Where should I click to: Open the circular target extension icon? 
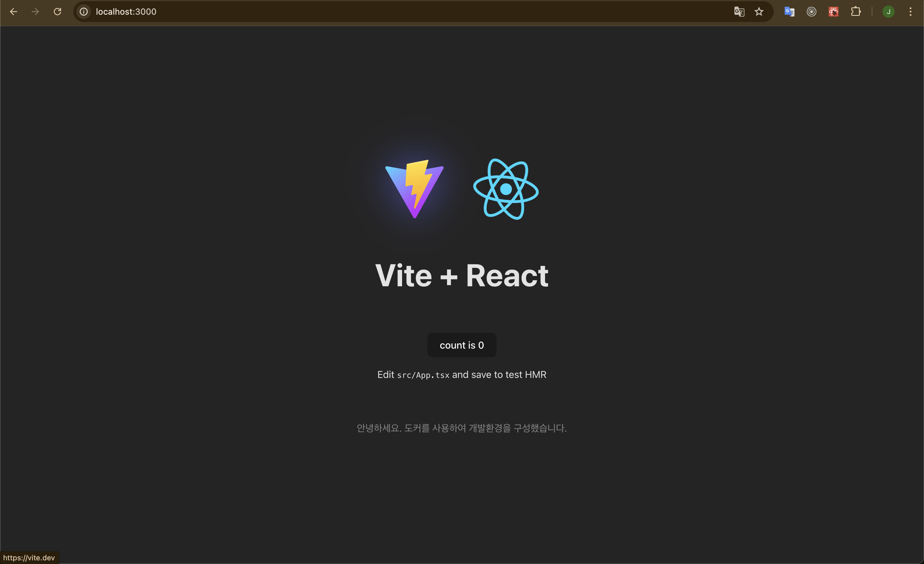tap(812, 12)
